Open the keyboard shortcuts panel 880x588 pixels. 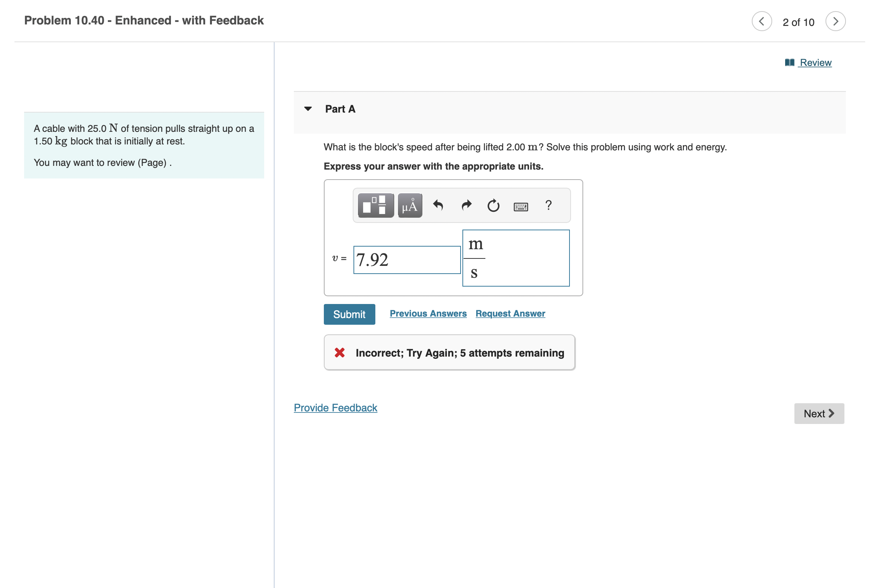pos(521,206)
